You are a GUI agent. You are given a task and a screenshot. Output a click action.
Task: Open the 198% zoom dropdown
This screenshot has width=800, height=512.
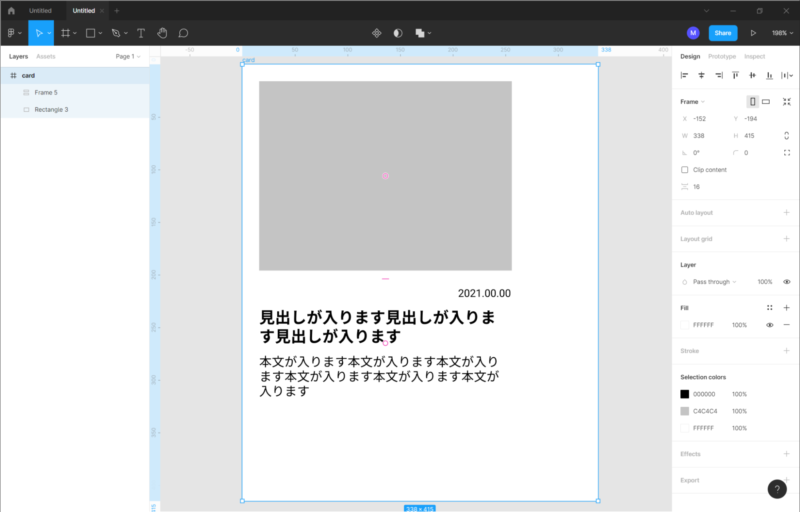point(780,33)
